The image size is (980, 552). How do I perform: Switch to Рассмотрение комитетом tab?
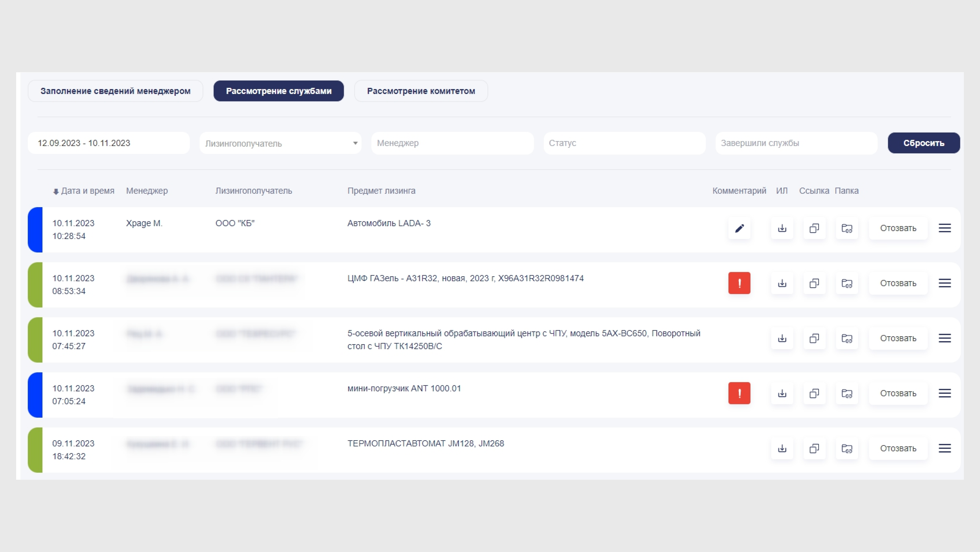tap(421, 91)
